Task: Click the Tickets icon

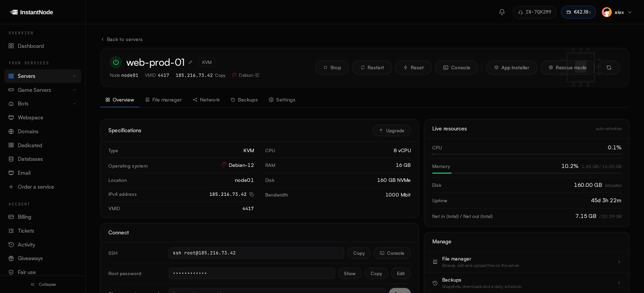Action: (11, 231)
